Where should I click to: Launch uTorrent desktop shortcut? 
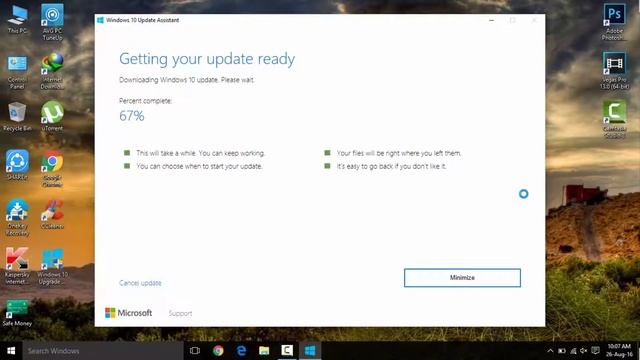(x=52, y=116)
